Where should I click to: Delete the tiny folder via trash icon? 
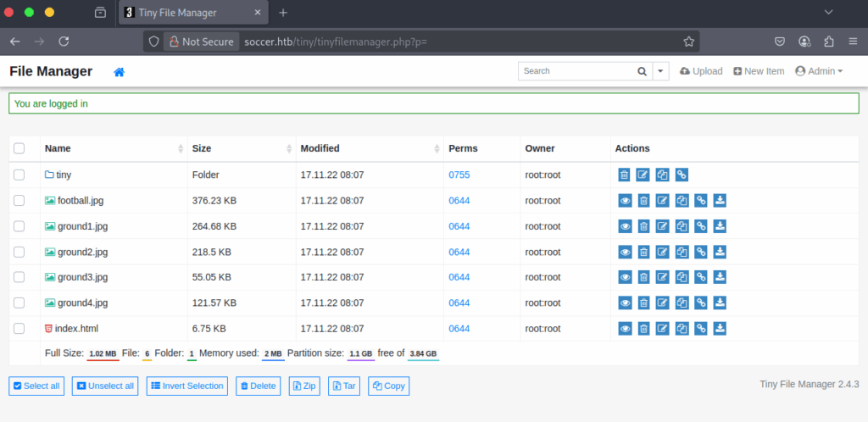[624, 175]
